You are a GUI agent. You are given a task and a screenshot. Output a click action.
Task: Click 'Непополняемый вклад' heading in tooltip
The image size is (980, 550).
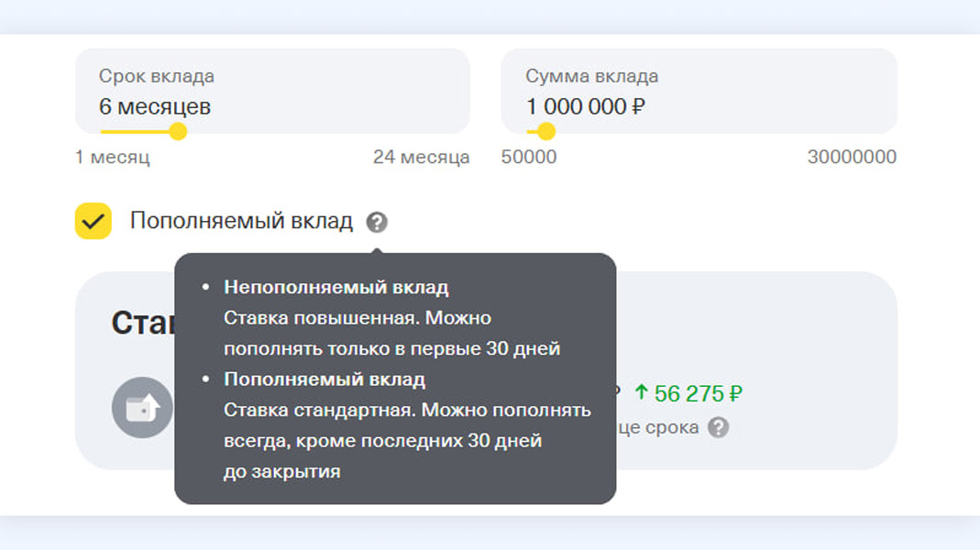point(336,288)
